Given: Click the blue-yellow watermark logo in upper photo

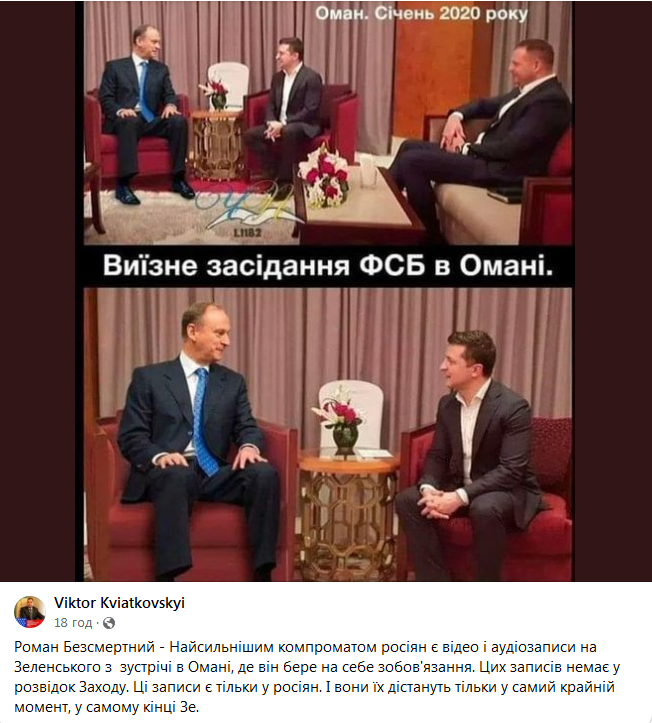Looking at the screenshot, I should click(247, 205).
